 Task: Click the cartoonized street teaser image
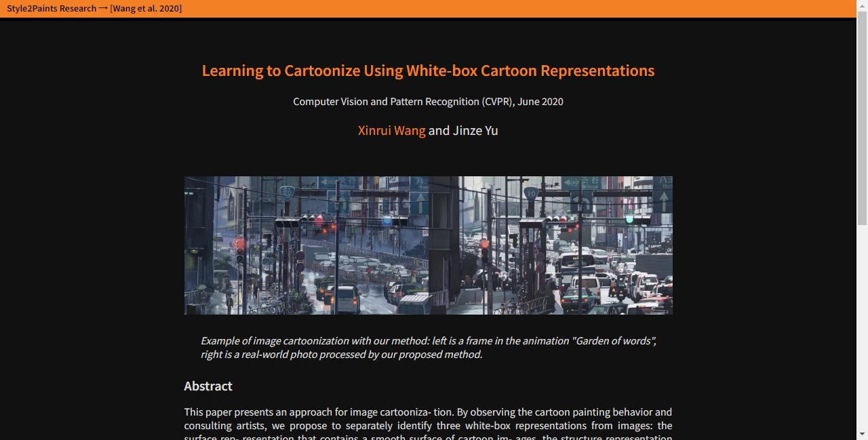click(x=429, y=245)
